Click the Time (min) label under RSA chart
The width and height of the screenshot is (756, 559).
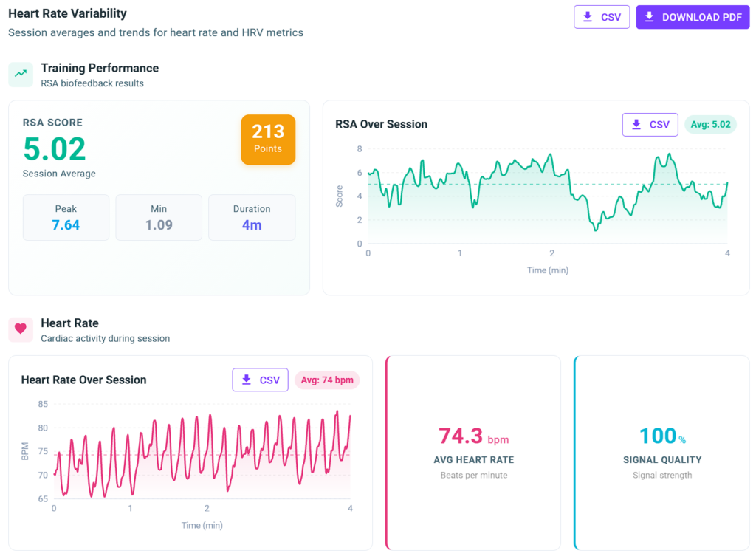coord(548,270)
